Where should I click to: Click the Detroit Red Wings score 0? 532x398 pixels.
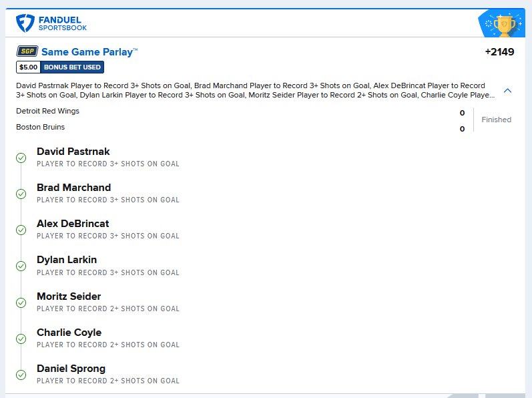(462, 113)
